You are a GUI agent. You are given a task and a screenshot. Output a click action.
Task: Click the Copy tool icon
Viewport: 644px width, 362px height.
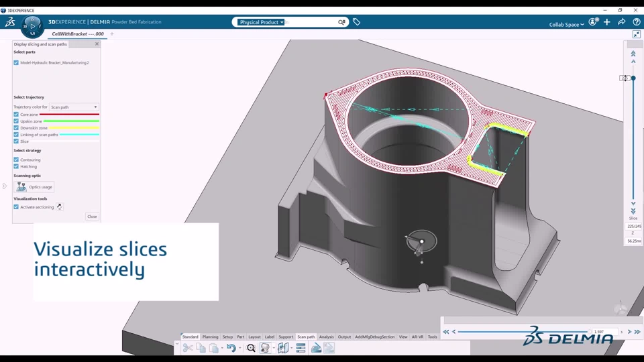pos(201,348)
